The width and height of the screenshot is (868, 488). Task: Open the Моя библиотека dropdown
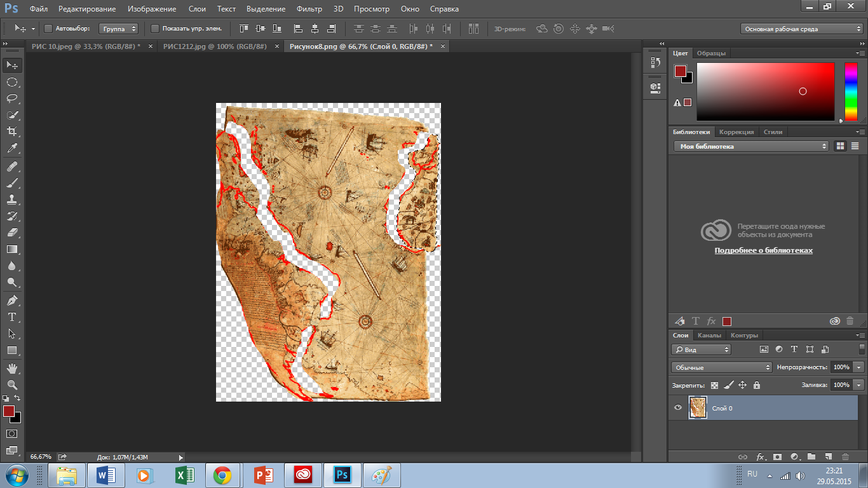click(751, 146)
